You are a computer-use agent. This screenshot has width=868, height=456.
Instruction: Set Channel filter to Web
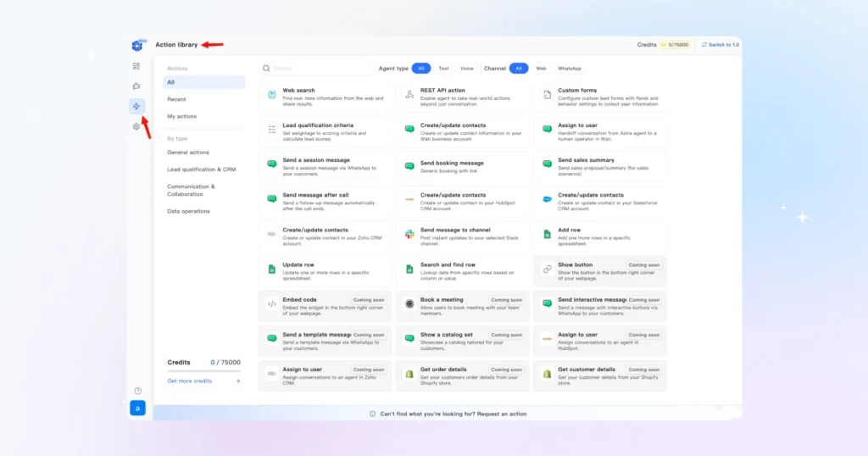[542, 69]
